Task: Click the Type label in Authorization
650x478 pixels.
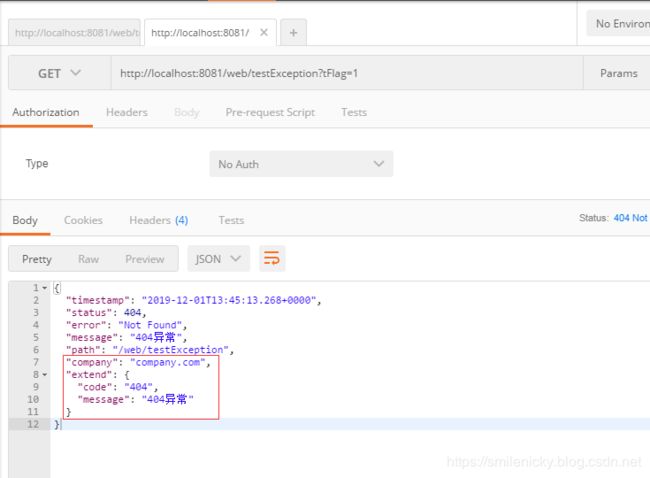Action: point(37,163)
